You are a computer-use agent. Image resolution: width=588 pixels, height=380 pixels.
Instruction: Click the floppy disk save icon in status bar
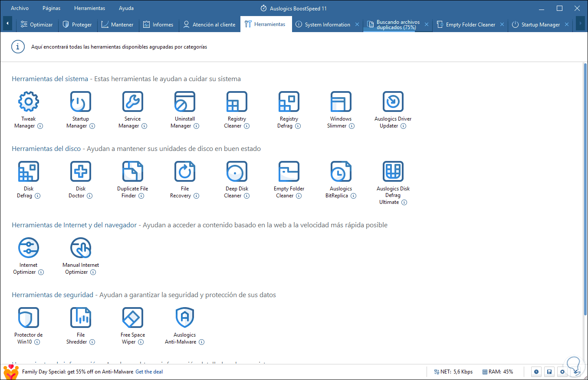[x=549, y=372]
